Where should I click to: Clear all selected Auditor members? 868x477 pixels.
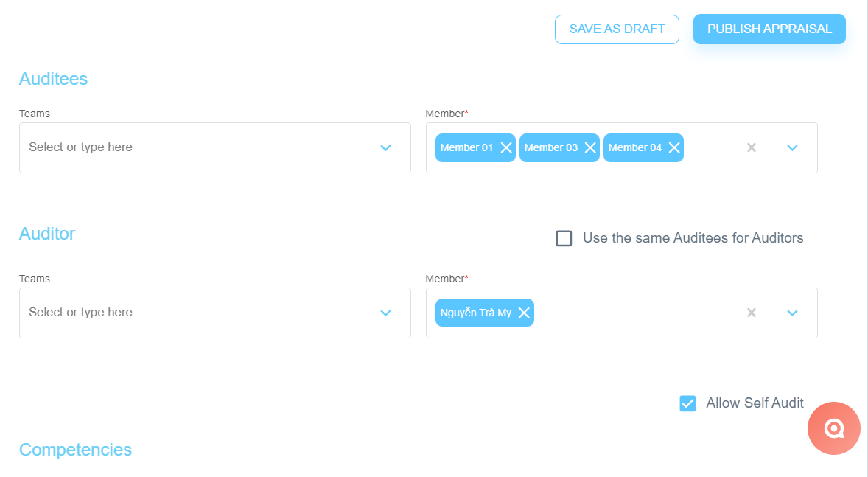coord(751,313)
